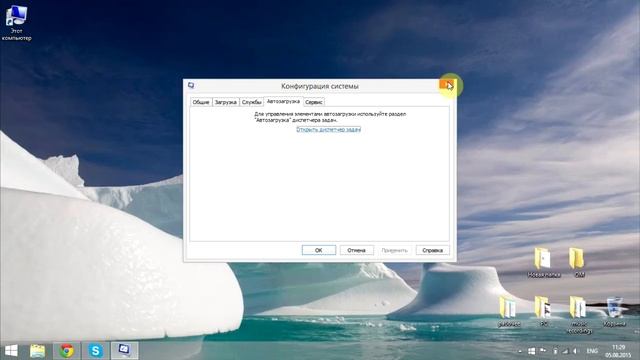Screen dimensions: 640x360
Task: Open the Загрузка tab
Action: pyautogui.click(x=225, y=102)
